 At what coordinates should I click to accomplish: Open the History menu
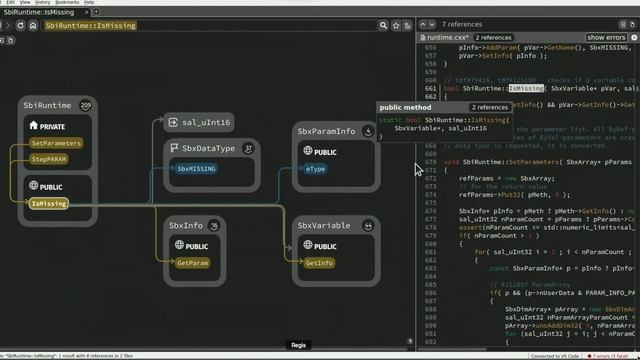click(42, 2)
